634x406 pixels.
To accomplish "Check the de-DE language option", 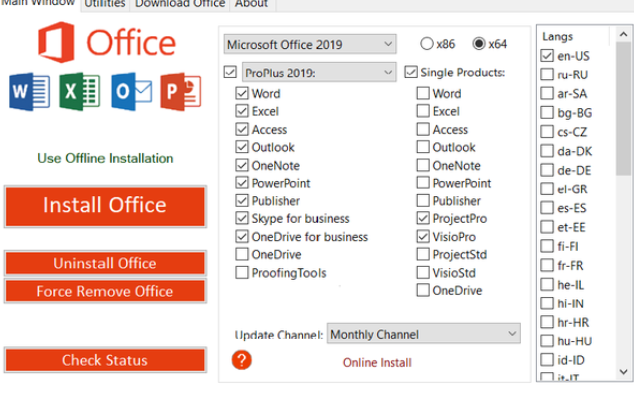I will [547, 170].
